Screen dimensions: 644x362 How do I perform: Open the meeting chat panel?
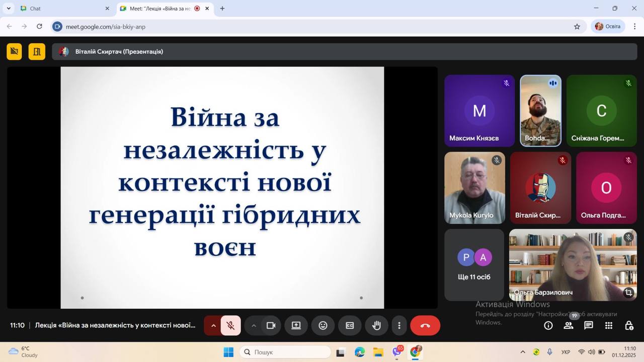(x=588, y=326)
